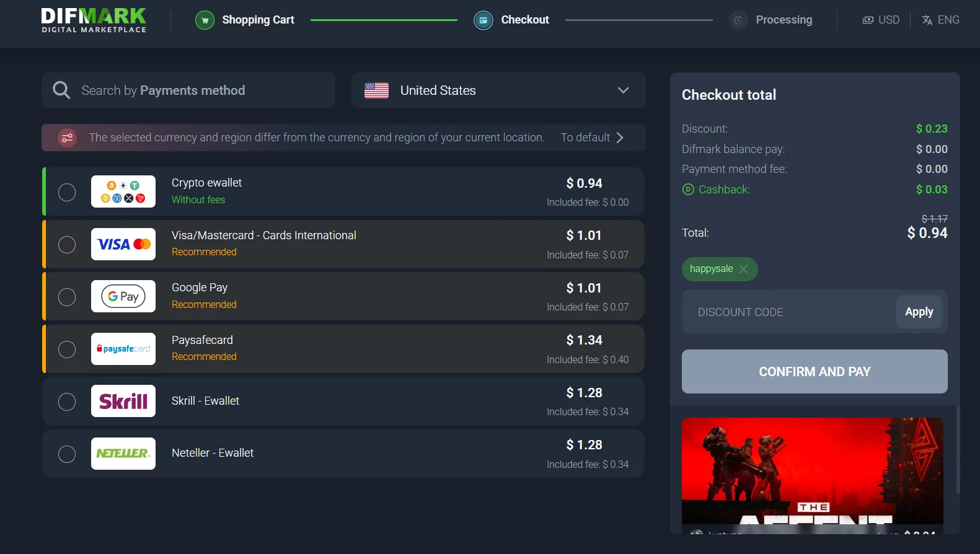Click Without fees label
Image resolution: width=980 pixels, height=554 pixels.
point(198,200)
